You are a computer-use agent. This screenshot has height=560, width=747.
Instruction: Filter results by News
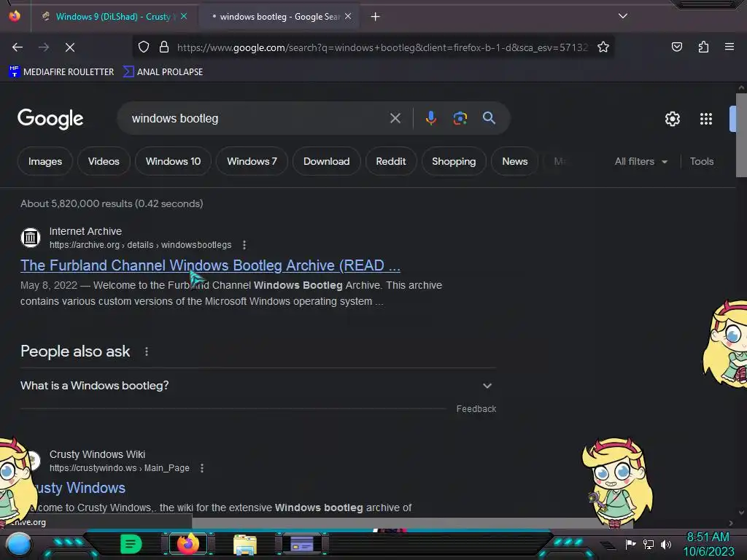pyautogui.click(x=514, y=161)
